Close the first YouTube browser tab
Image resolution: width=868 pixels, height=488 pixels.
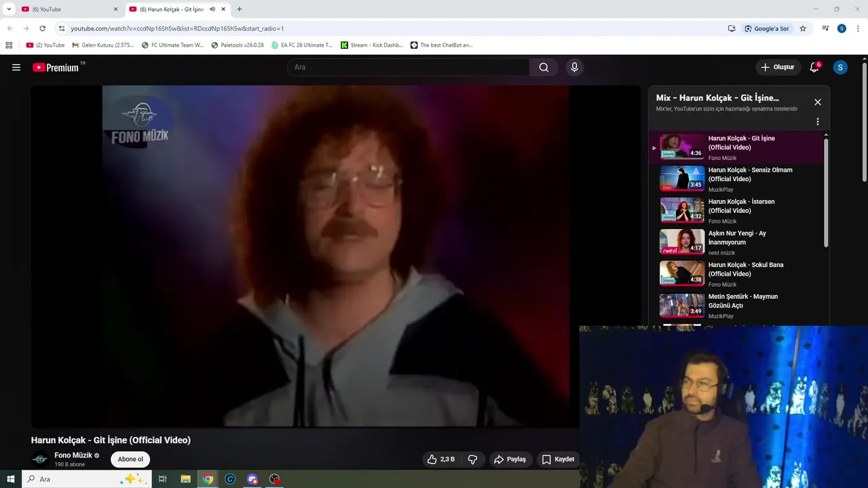(x=115, y=9)
